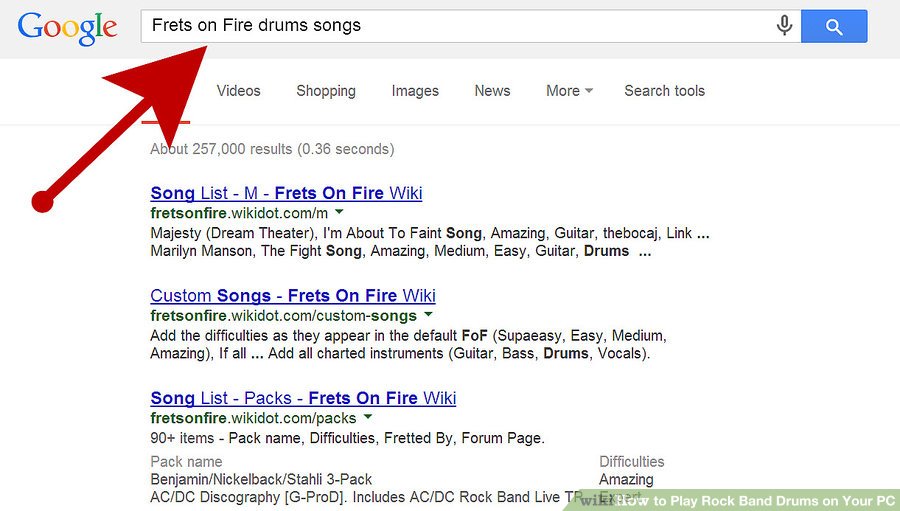900x511 pixels.
Task: Click the fretsonfire.wikidot.com/packs green URL
Action: (253, 418)
